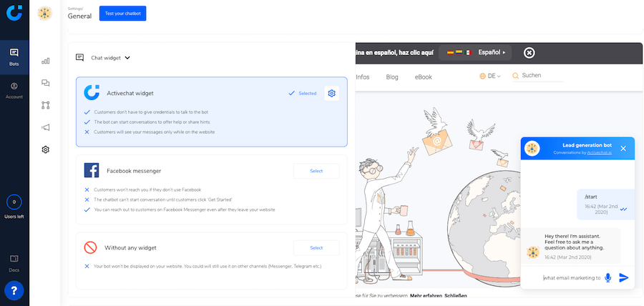Click the chat widget section icon
Viewport: 644px width, 306px height.
(79, 58)
